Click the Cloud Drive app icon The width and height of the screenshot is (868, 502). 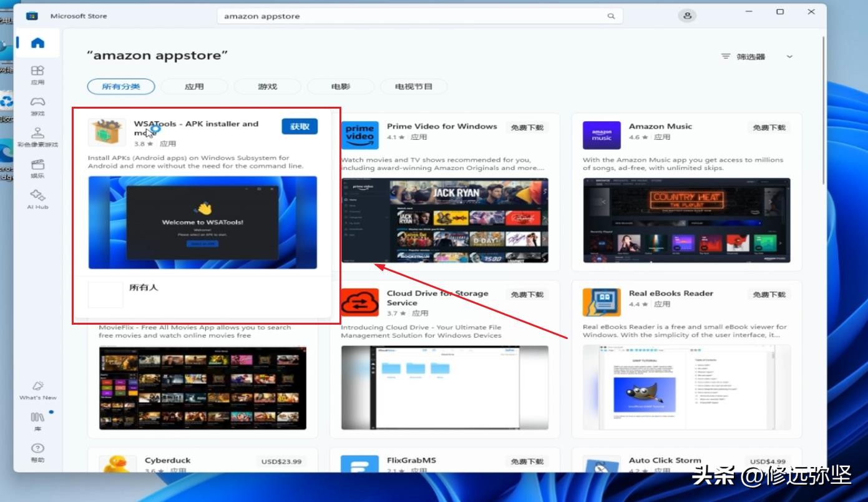pos(360,302)
